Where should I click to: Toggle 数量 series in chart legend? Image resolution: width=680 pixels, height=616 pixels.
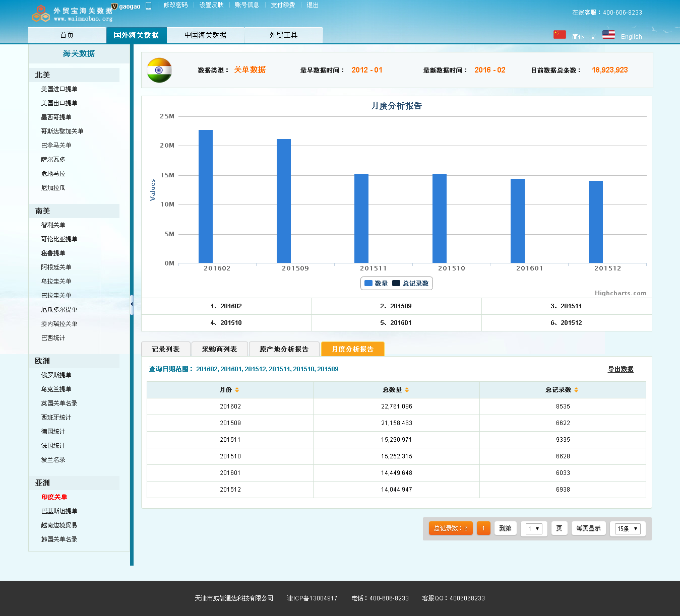click(376, 284)
